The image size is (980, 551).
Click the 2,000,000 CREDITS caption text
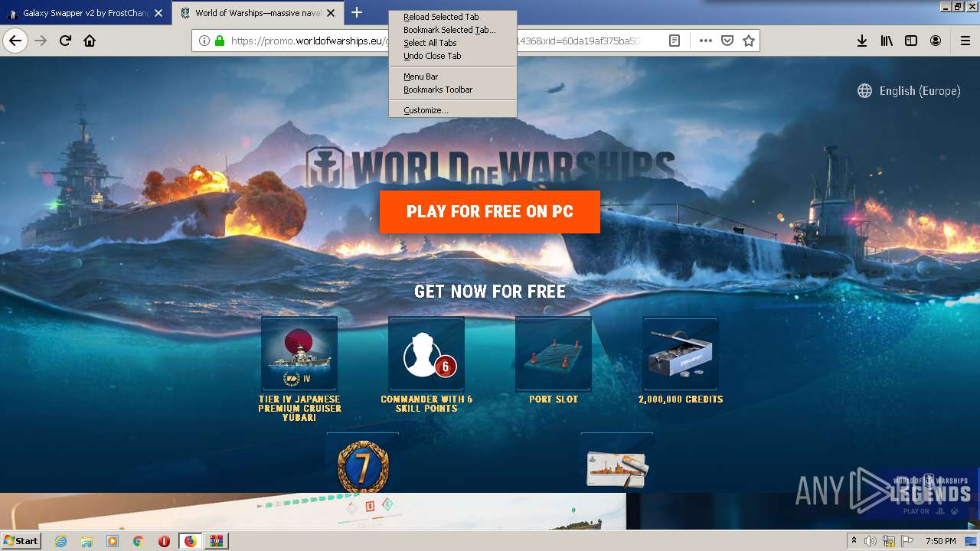coord(681,399)
